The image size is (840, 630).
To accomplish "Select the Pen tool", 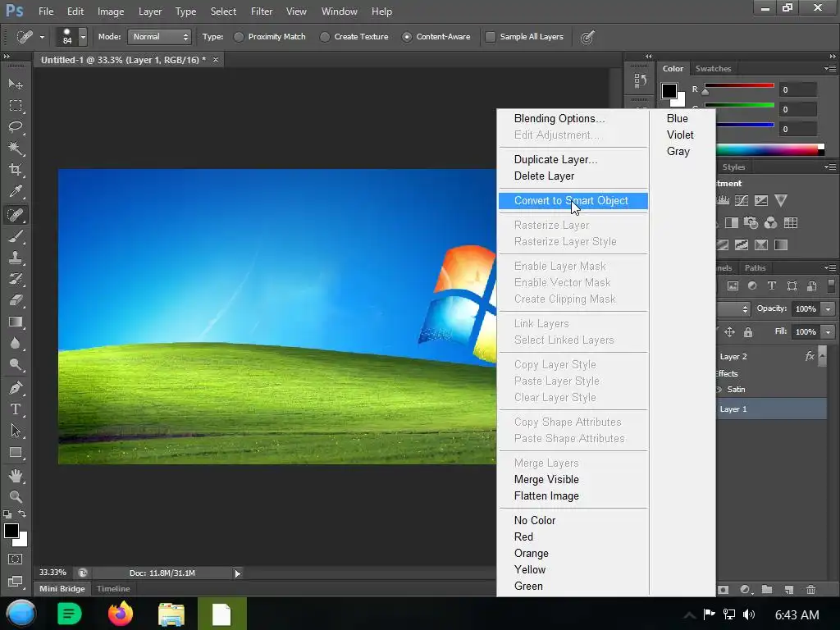I will coord(16,387).
